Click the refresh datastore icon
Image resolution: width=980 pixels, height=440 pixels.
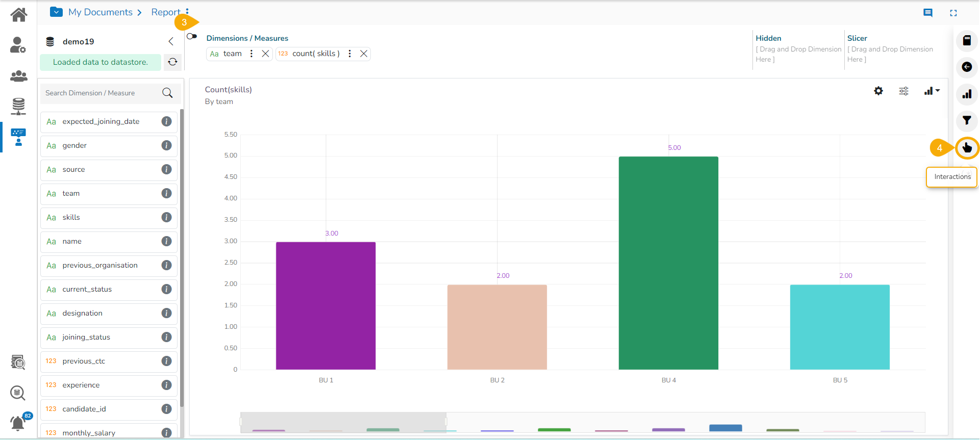click(172, 62)
